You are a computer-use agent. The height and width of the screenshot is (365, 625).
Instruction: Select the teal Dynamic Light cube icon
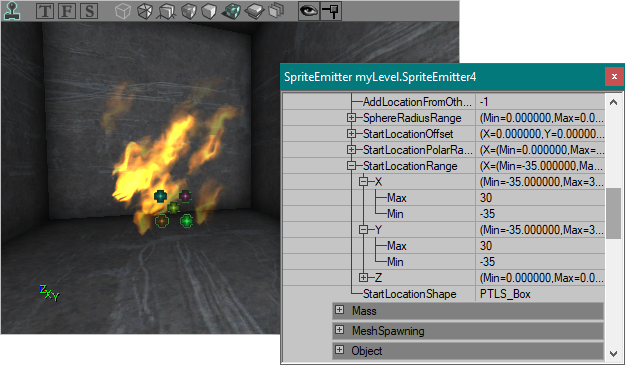[231, 11]
